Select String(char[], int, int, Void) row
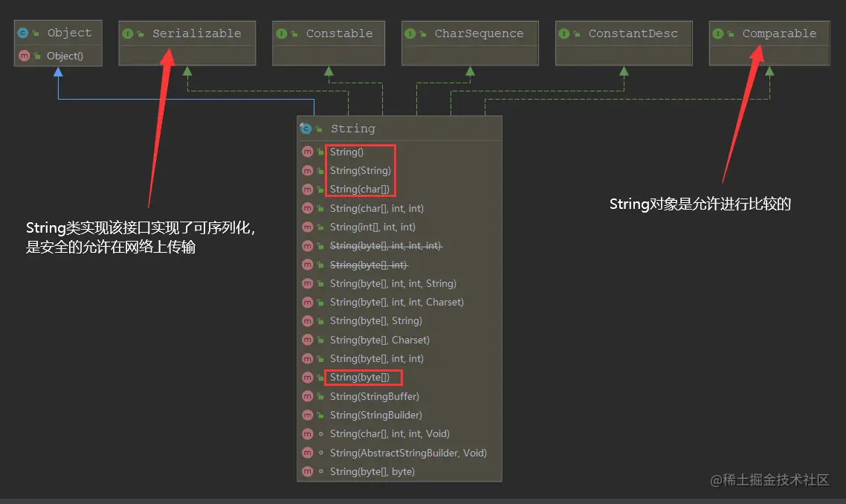This screenshot has height=504, width=846. [399, 434]
